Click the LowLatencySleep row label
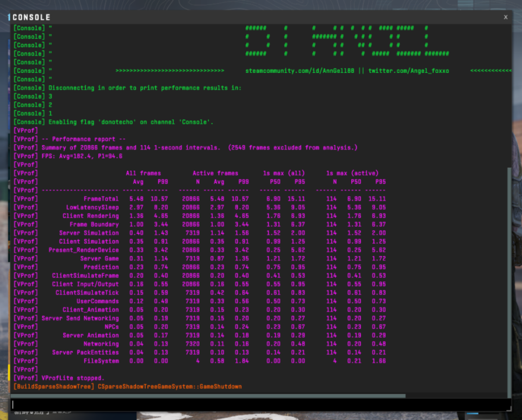 tap(92, 207)
